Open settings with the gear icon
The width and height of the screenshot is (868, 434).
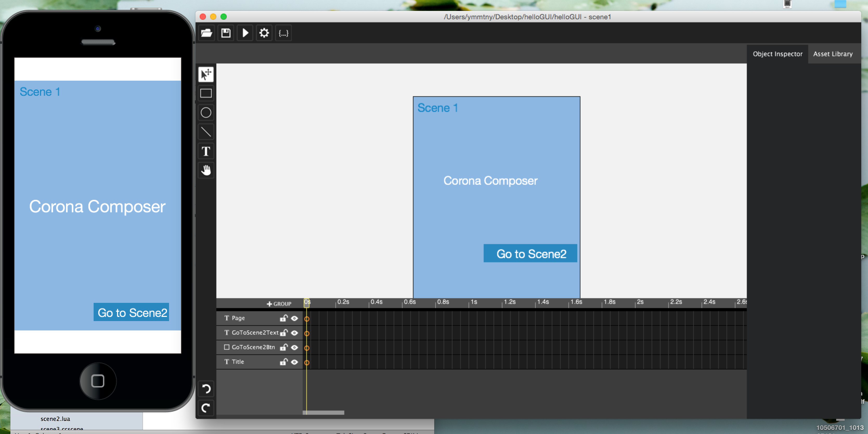click(264, 33)
